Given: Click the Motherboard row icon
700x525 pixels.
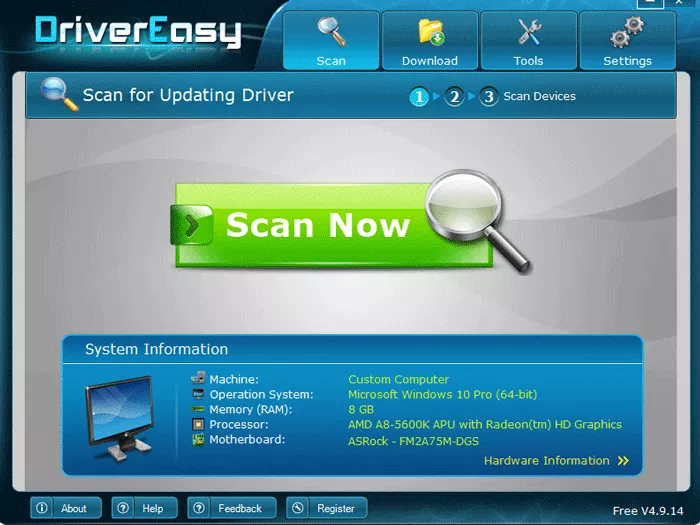Looking at the screenshot, I should tap(198, 440).
